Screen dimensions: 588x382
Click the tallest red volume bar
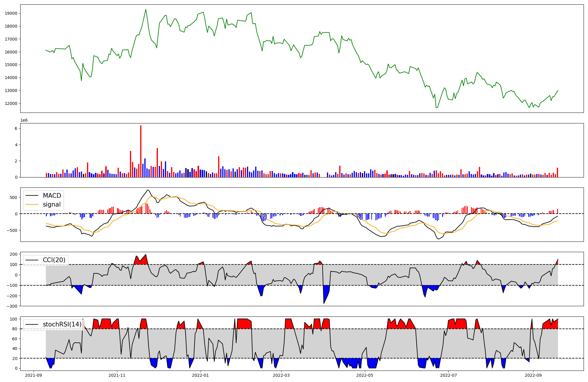141,151
